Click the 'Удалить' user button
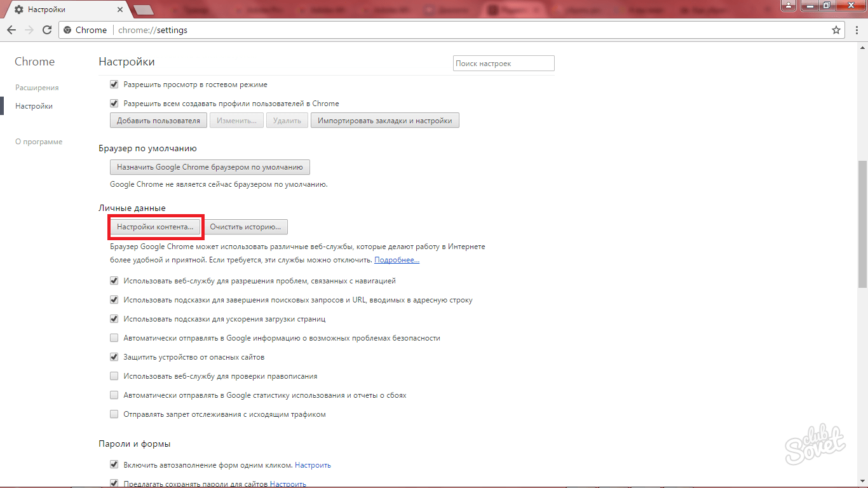868x488 pixels. point(287,121)
